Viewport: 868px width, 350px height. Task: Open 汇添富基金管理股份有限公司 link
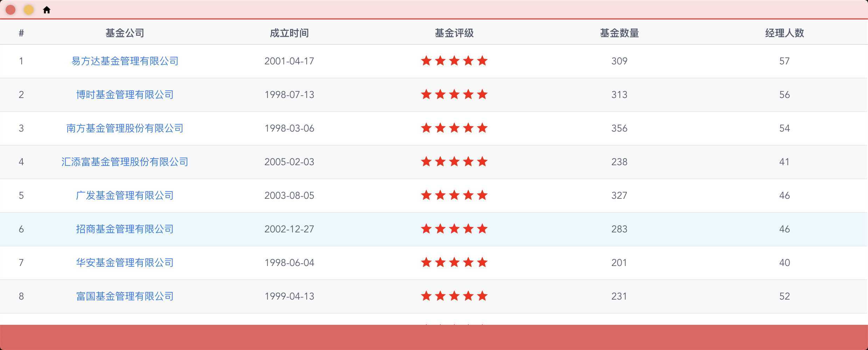tap(125, 162)
